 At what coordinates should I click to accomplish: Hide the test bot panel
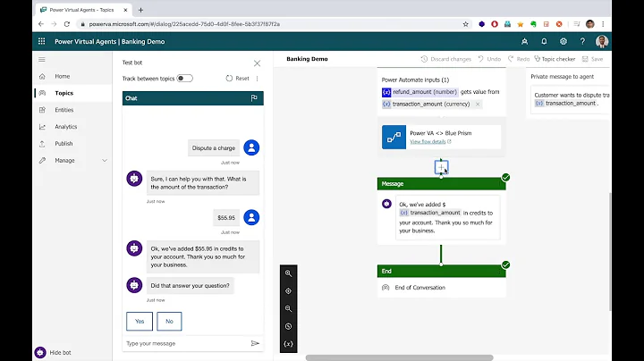(x=53, y=352)
